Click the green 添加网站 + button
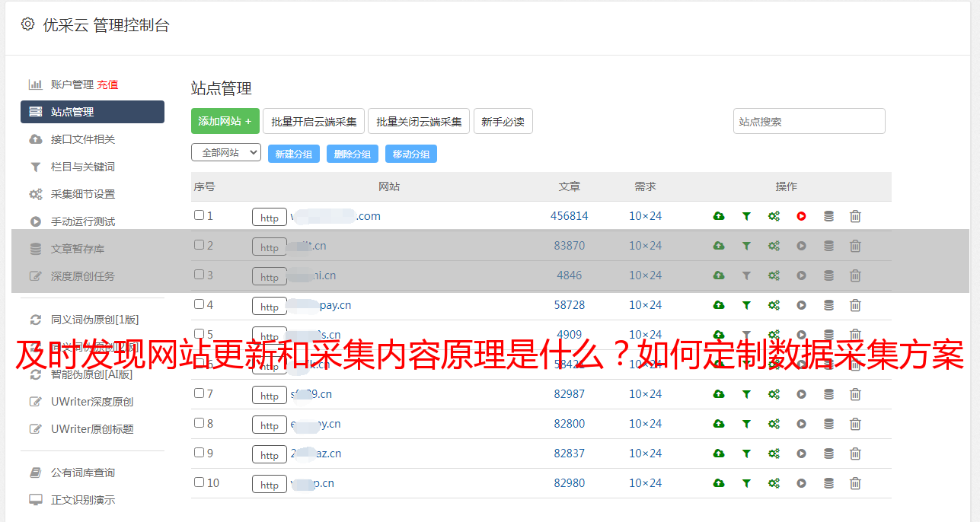 click(225, 121)
